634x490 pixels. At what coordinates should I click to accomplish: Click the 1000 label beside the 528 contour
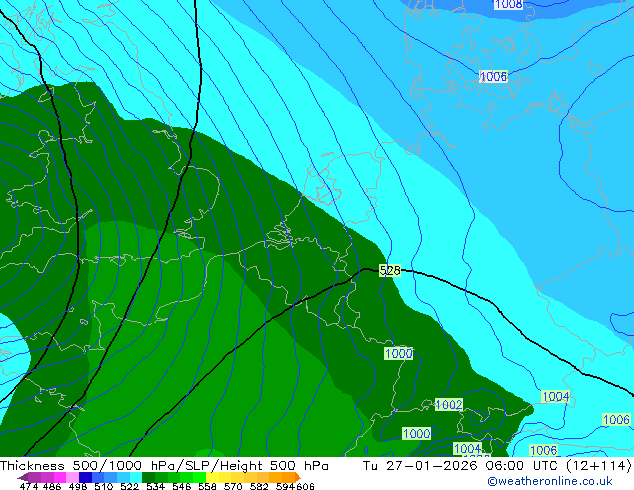click(399, 353)
